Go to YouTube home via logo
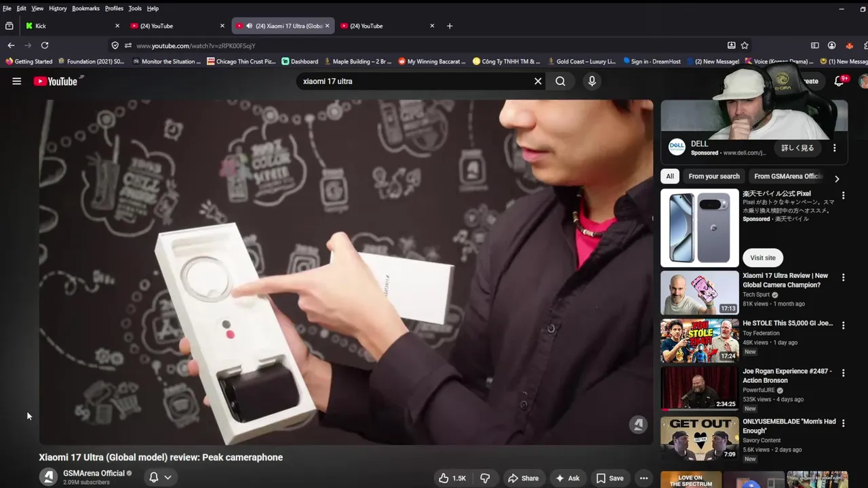The width and height of the screenshot is (868, 488). coord(56,81)
